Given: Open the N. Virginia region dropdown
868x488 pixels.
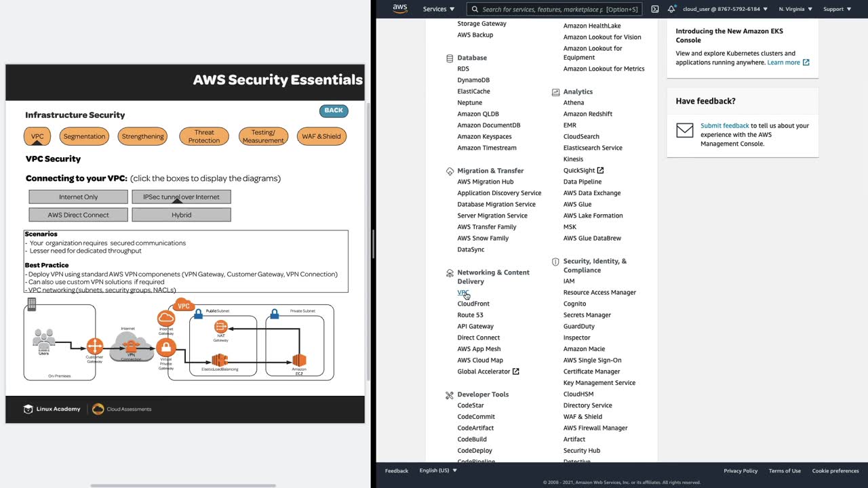Looking at the screenshot, I should point(795,9).
